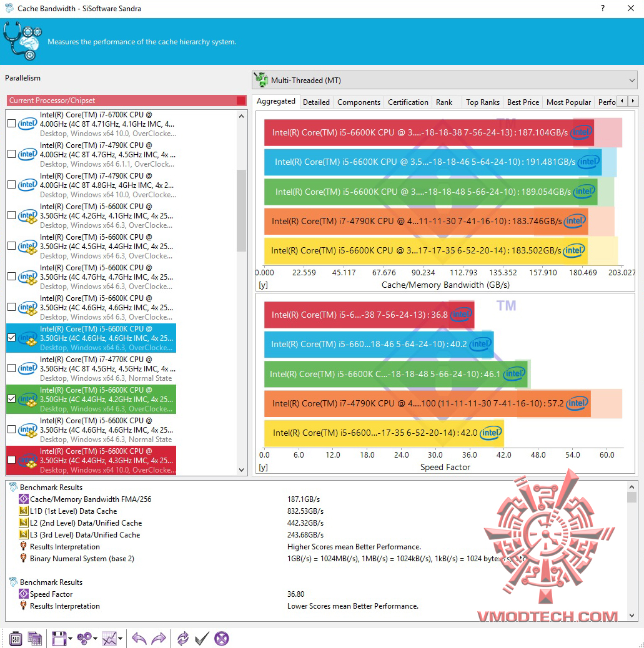Uncheck the green highlighted i5-6600K 4.4GHz checkbox
Screen dimensions: 644x648
[x=12, y=398]
